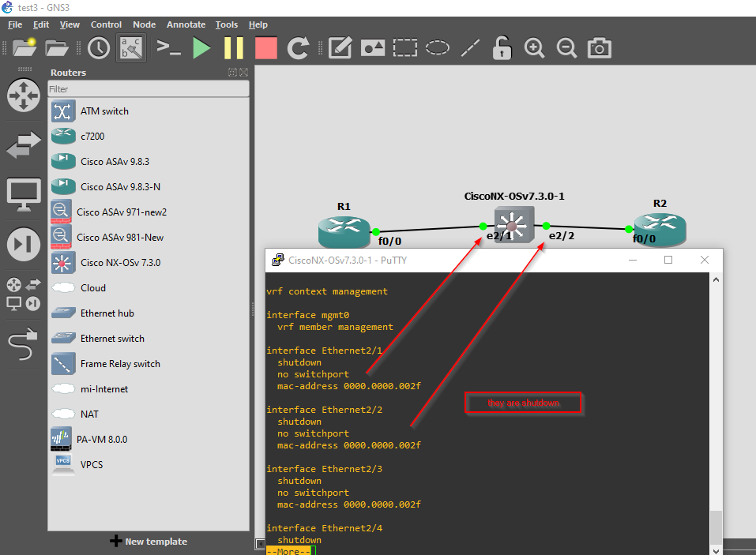Take a screenshot with camera icon
The width and height of the screenshot is (756, 555).
click(599, 48)
